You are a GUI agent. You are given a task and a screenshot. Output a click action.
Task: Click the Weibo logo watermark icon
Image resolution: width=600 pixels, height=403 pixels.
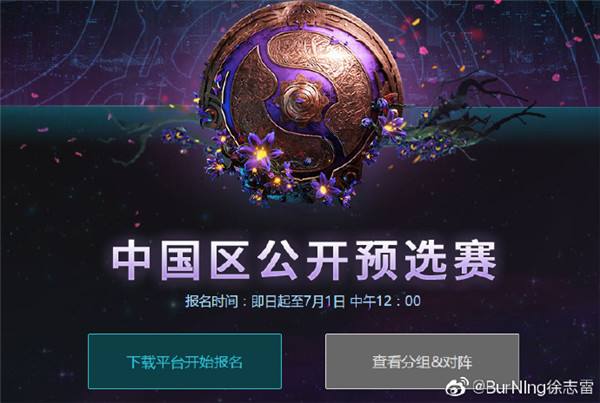pos(457,386)
